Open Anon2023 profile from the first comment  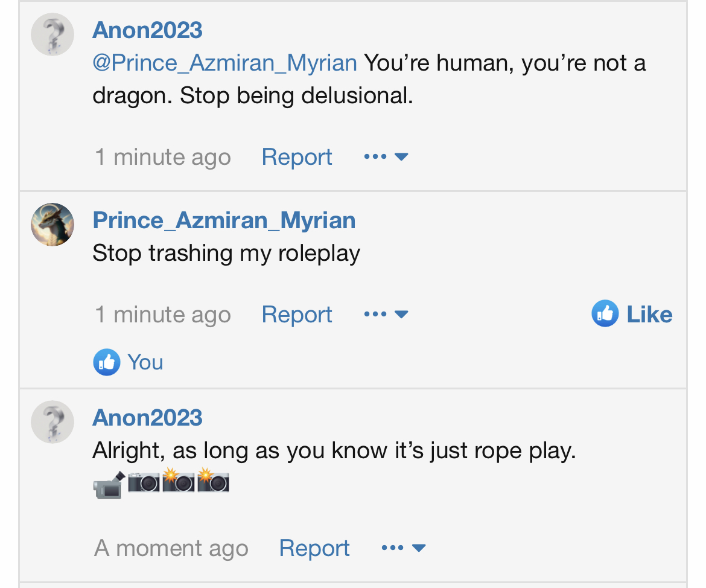[147, 30]
